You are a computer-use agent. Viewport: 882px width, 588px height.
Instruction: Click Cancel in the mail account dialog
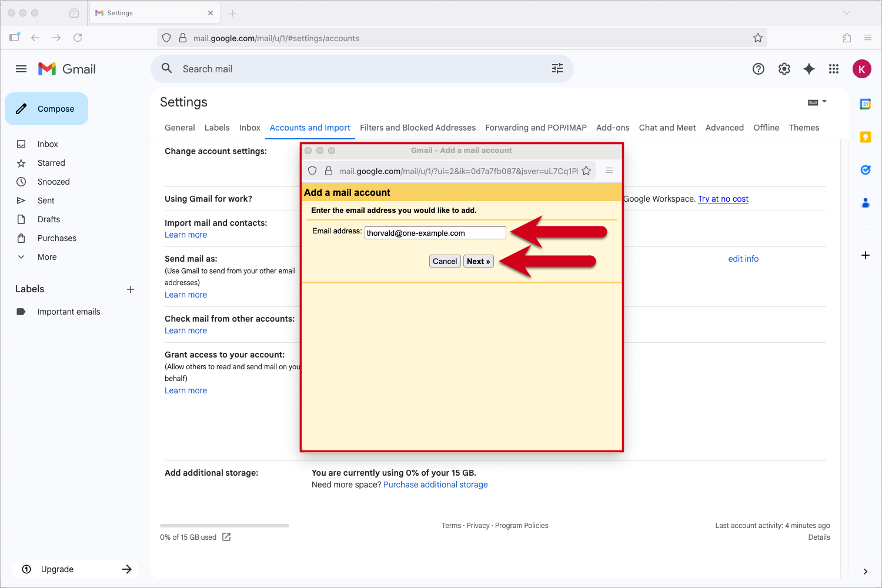click(x=445, y=262)
